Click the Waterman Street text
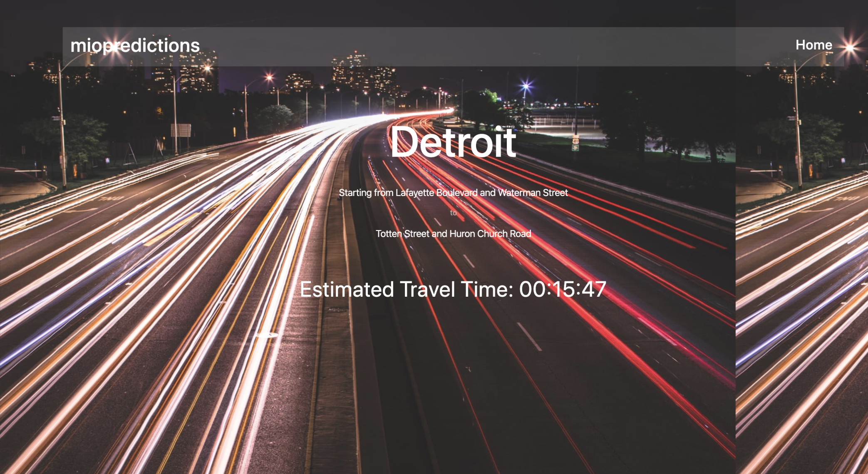This screenshot has width=868, height=474. [x=533, y=193]
